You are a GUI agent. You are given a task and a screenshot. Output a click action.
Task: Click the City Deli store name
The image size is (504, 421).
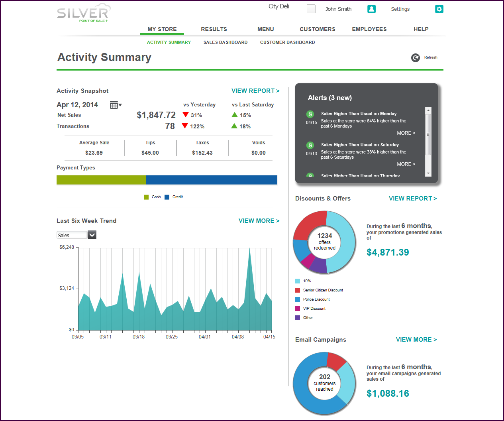click(279, 6)
